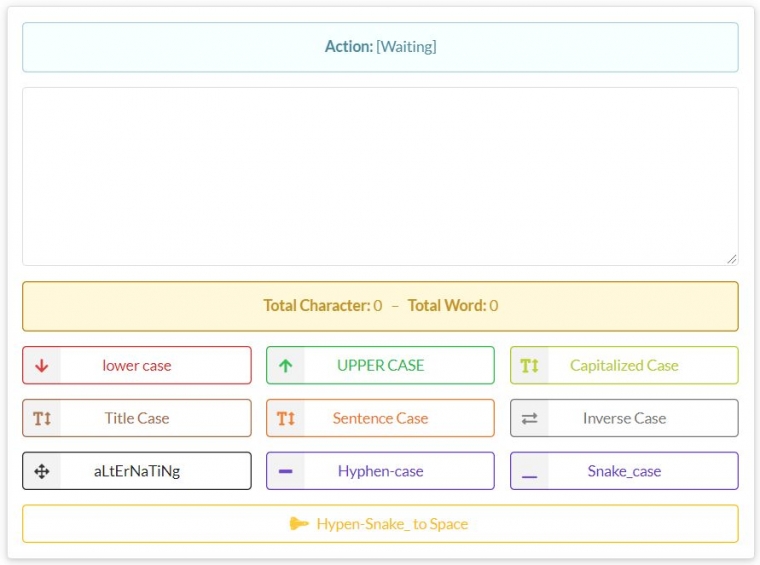
Task: Click the Total Word: 0 counter
Action: (453, 305)
